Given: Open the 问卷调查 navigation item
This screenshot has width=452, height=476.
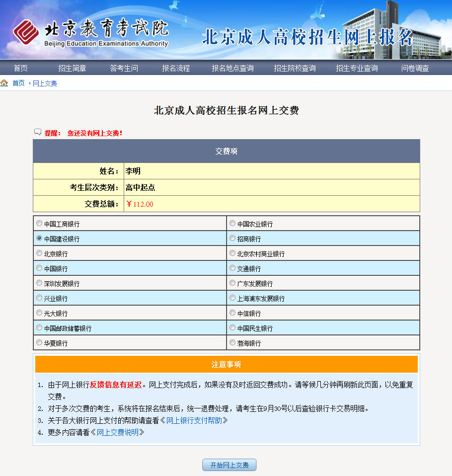Looking at the screenshot, I should (415, 68).
